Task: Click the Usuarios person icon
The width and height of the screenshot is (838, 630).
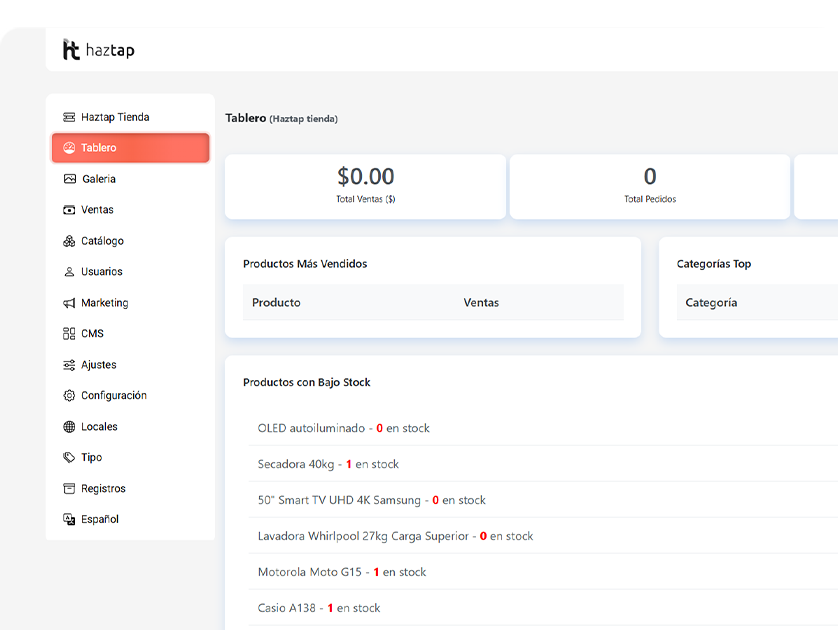Action: click(69, 272)
